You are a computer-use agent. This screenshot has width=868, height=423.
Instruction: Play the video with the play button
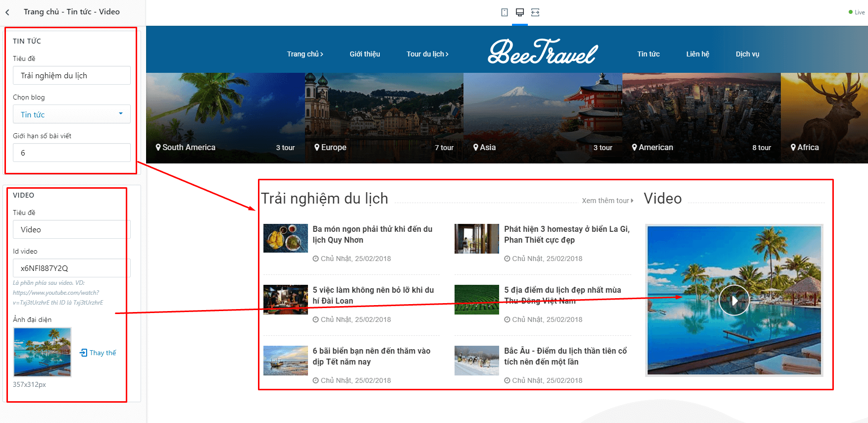tap(734, 300)
